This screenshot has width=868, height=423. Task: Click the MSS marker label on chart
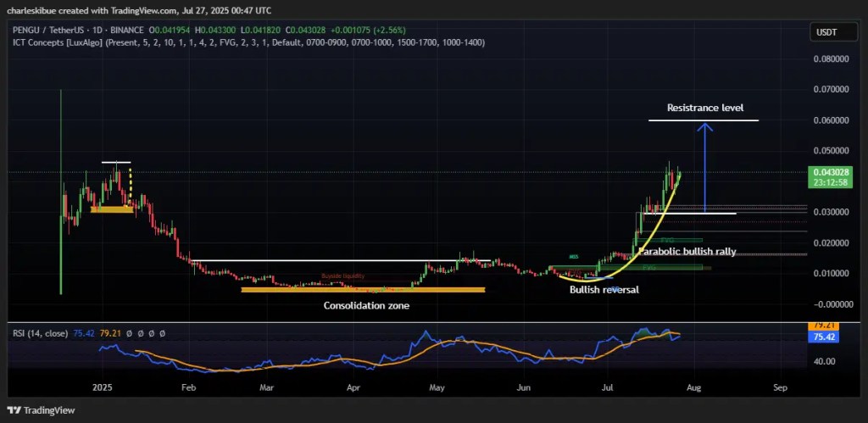click(x=574, y=256)
